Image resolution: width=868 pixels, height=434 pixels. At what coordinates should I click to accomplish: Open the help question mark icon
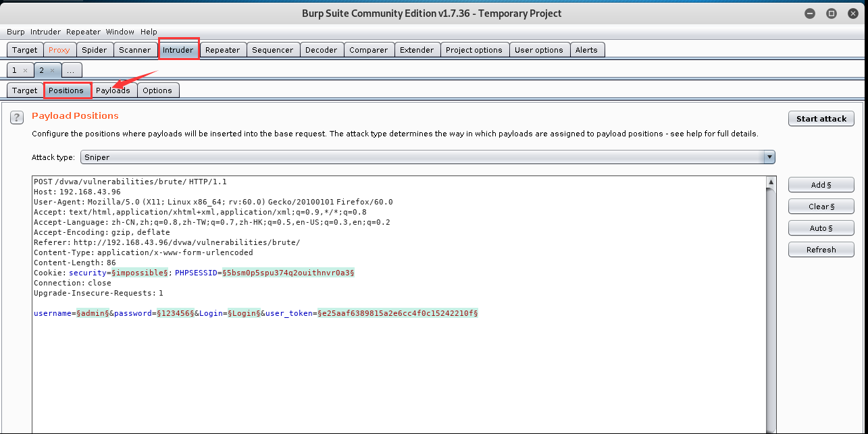tap(17, 117)
